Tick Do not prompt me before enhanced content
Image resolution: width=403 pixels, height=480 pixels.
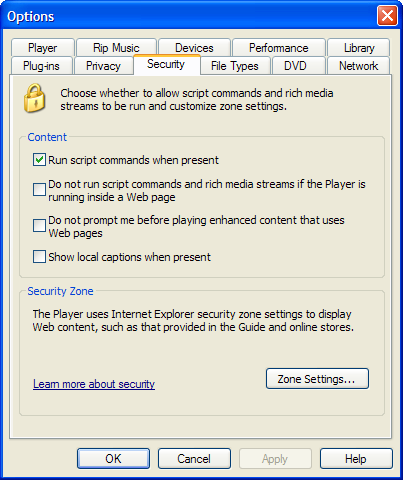click(x=39, y=226)
